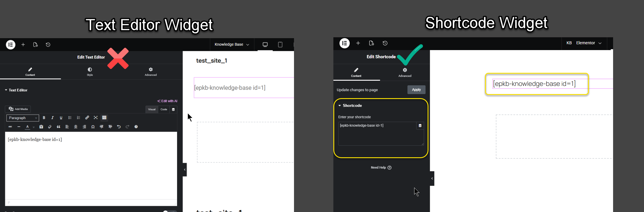Click the Apply button
This screenshot has width=644, height=212.
[416, 90]
